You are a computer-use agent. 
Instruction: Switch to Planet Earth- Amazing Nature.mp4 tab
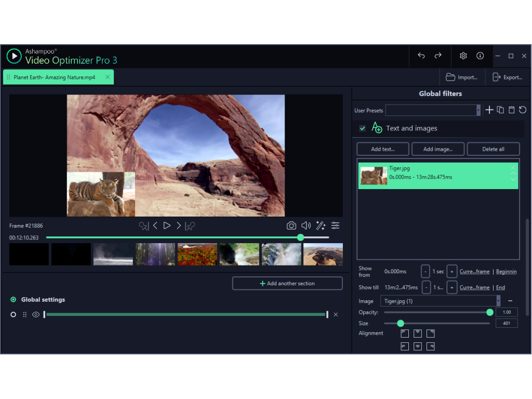click(x=55, y=77)
